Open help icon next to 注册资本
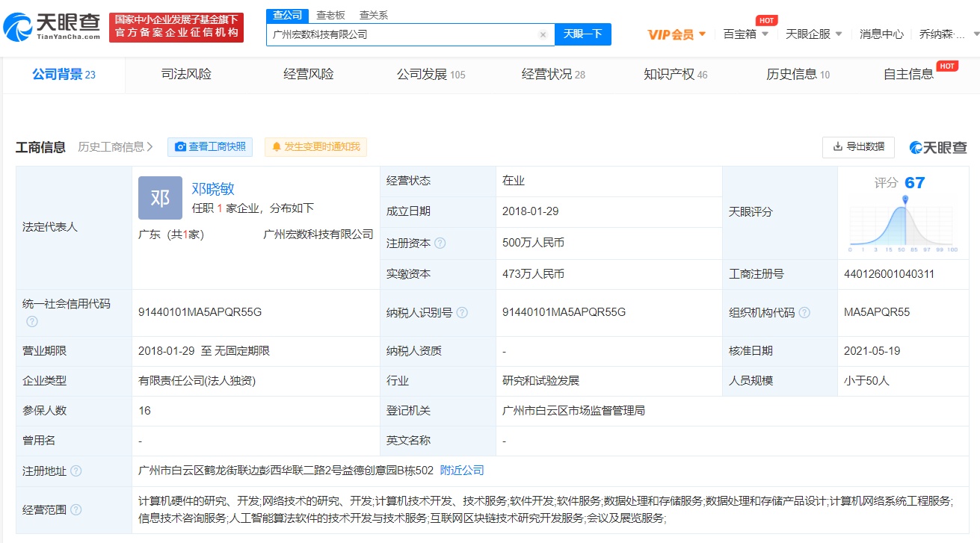Viewport: 980px width, 543px height. (440, 243)
